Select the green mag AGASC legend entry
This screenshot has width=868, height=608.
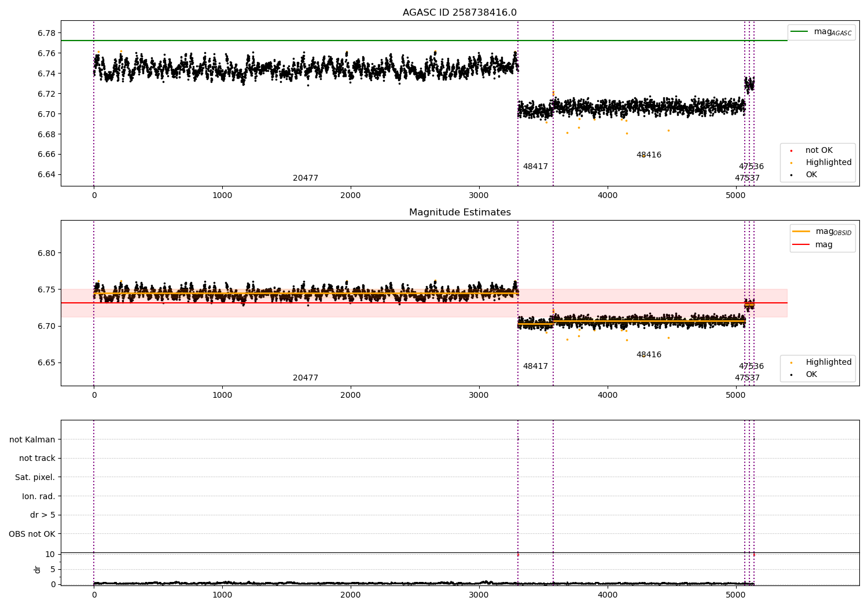tap(821, 32)
